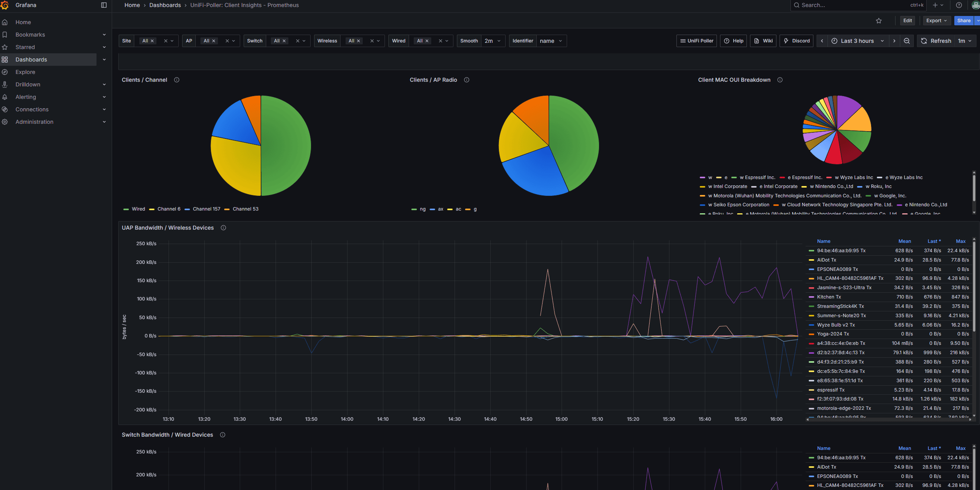Sort UAP Bandwidth legend by Mean column

pyautogui.click(x=904, y=241)
